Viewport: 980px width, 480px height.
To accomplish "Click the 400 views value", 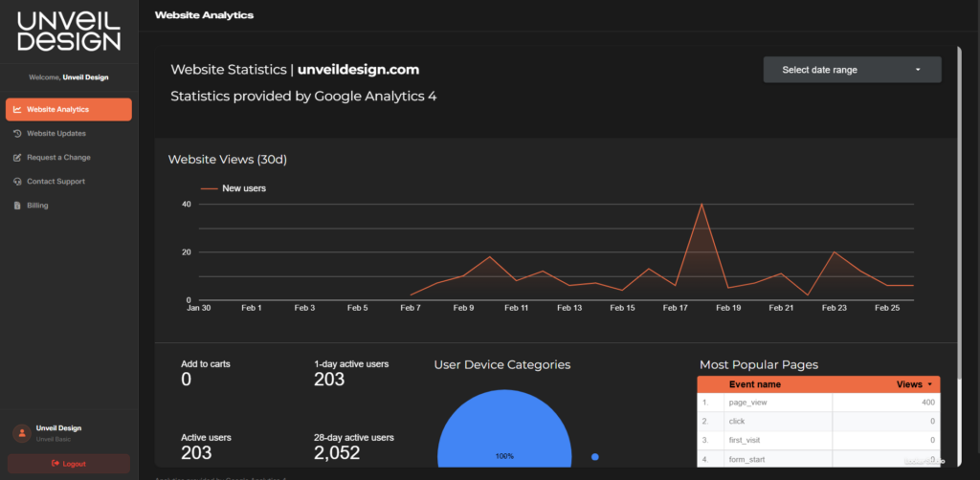I will click(928, 403).
